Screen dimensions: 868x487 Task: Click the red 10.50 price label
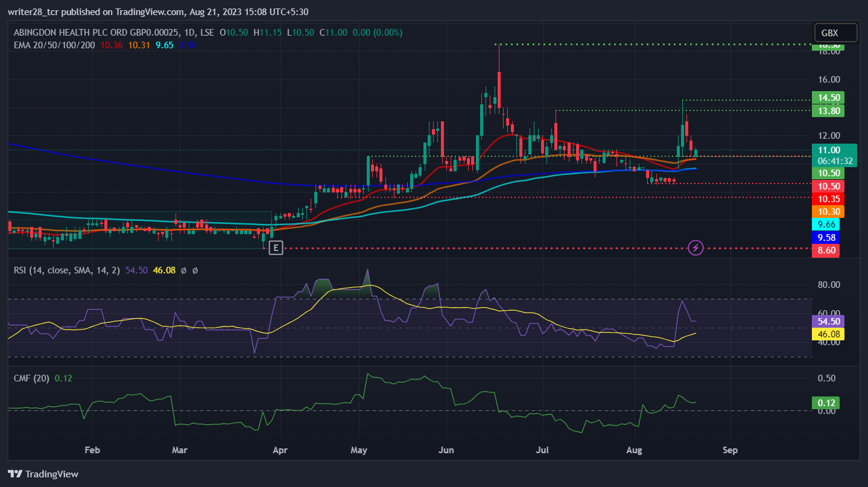tap(828, 186)
